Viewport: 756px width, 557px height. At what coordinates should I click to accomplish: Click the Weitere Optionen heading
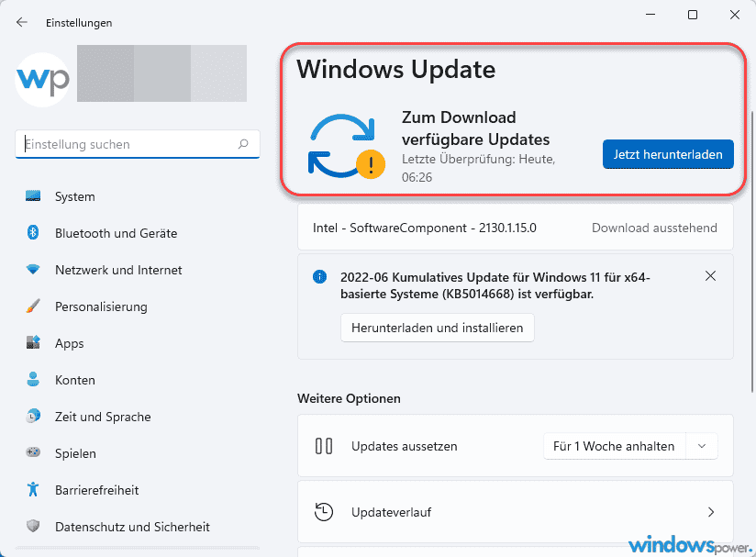point(349,398)
